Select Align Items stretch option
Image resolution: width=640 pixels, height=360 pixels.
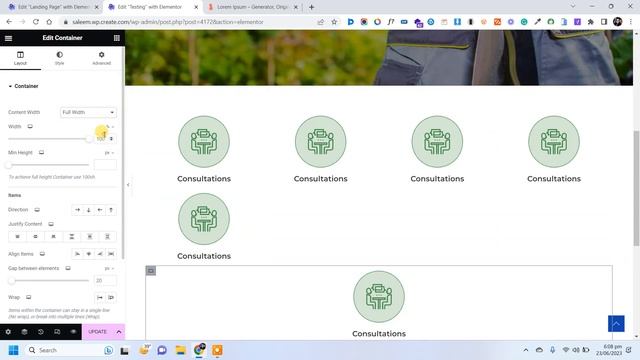point(111,254)
